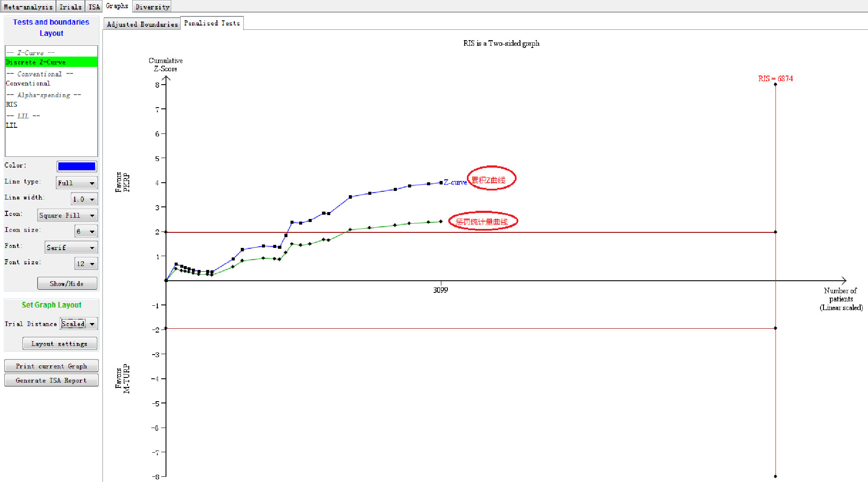Open the Trial Distance Scaled dropdown
The image size is (868, 482).
(79, 324)
